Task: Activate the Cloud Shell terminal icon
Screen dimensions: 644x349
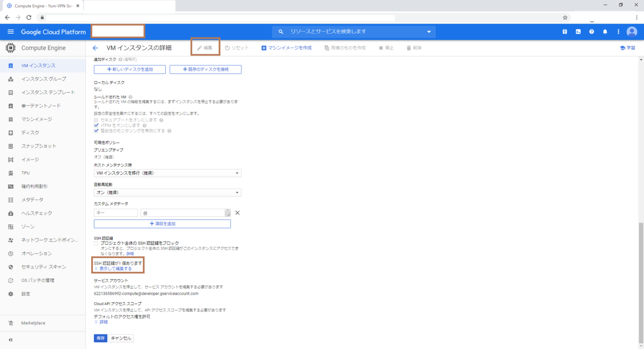Action: coord(577,32)
